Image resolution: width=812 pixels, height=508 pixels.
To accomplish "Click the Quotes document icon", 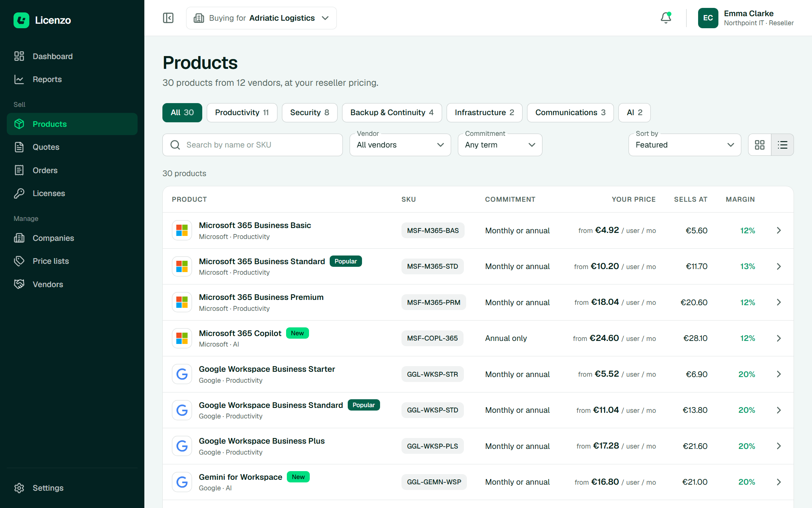I will (x=19, y=147).
